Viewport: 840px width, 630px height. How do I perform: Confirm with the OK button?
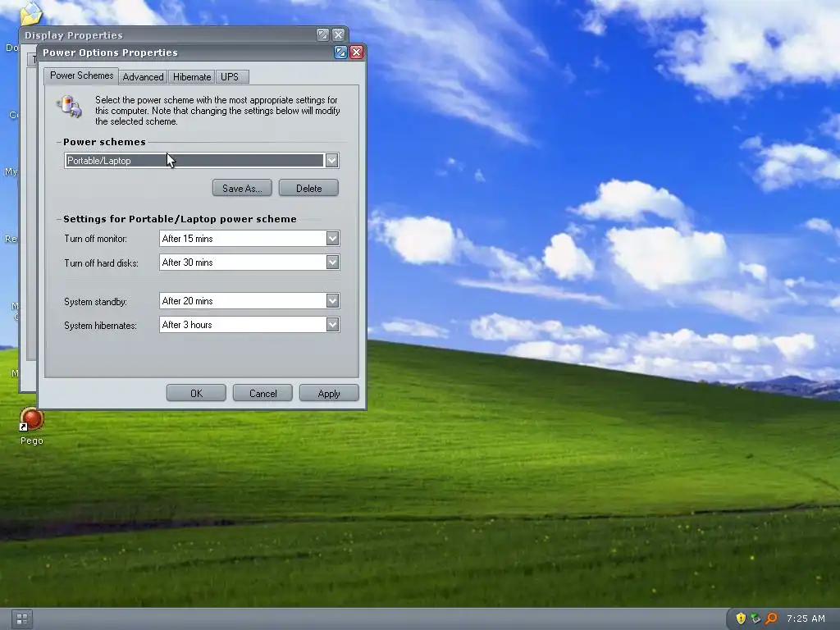196,393
